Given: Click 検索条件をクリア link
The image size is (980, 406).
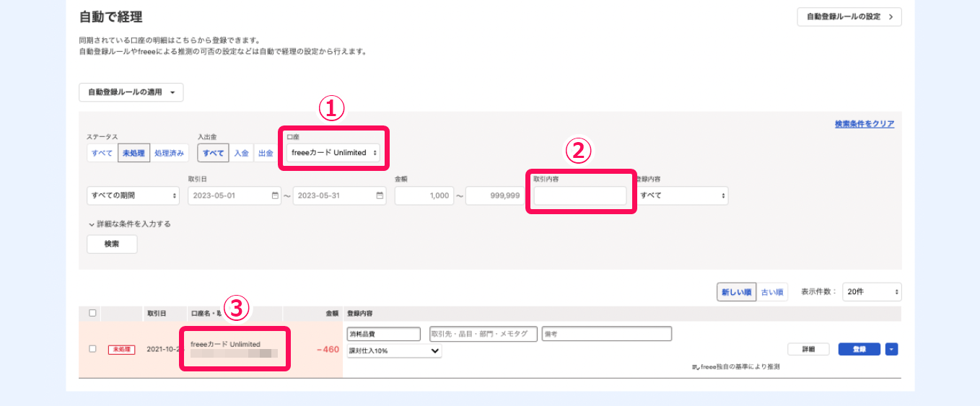Looking at the screenshot, I should click(865, 124).
